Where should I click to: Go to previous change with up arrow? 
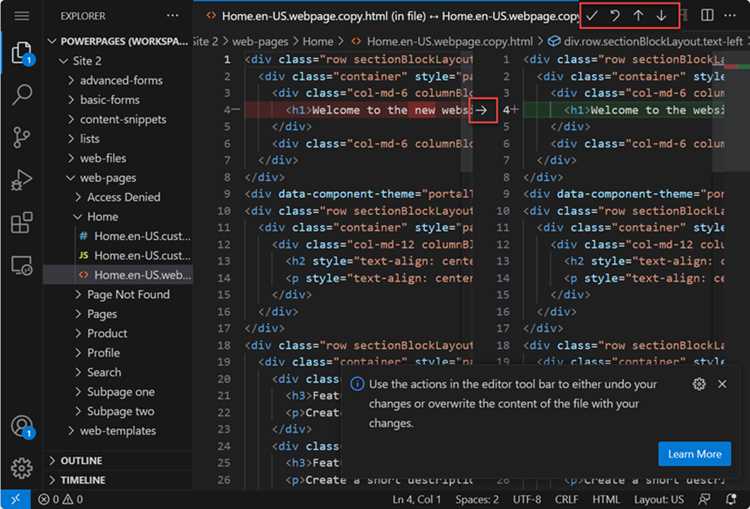point(638,16)
